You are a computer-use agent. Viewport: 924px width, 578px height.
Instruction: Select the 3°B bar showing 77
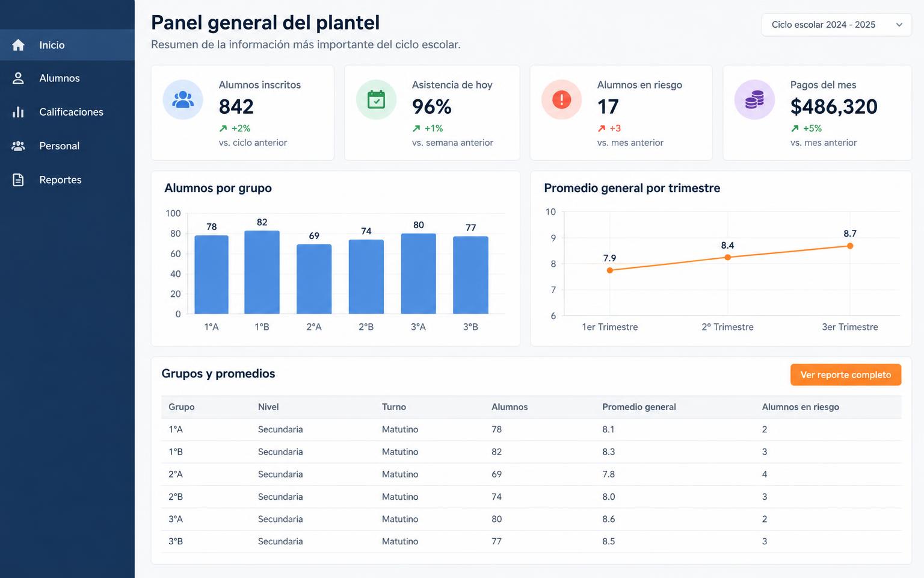pyautogui.click(x=470, y=275)
